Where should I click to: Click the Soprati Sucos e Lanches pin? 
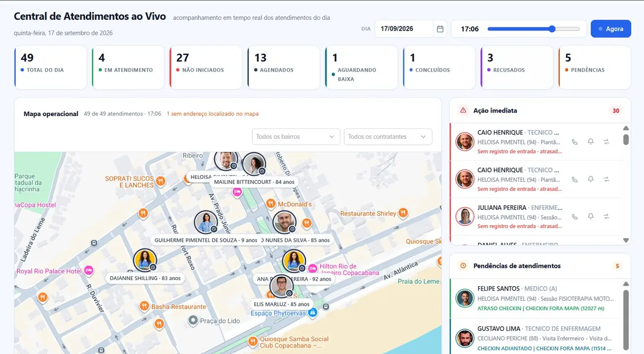[161, 182]
